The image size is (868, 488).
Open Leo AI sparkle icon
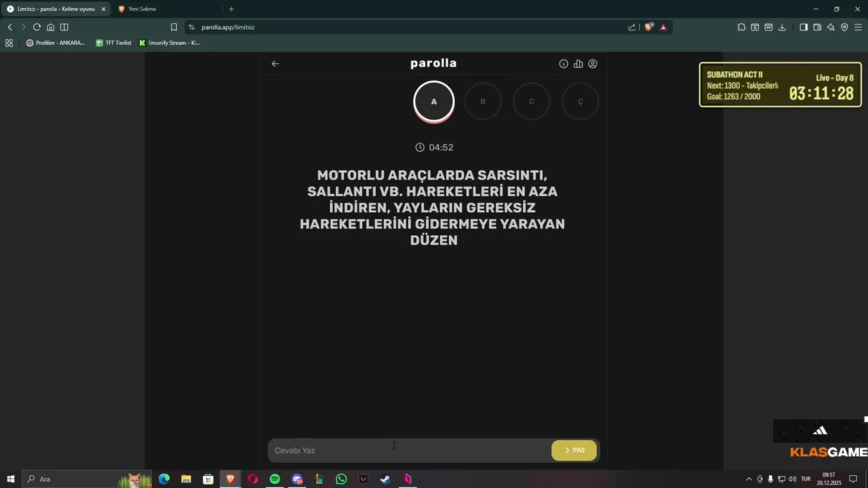pos(831,27)
